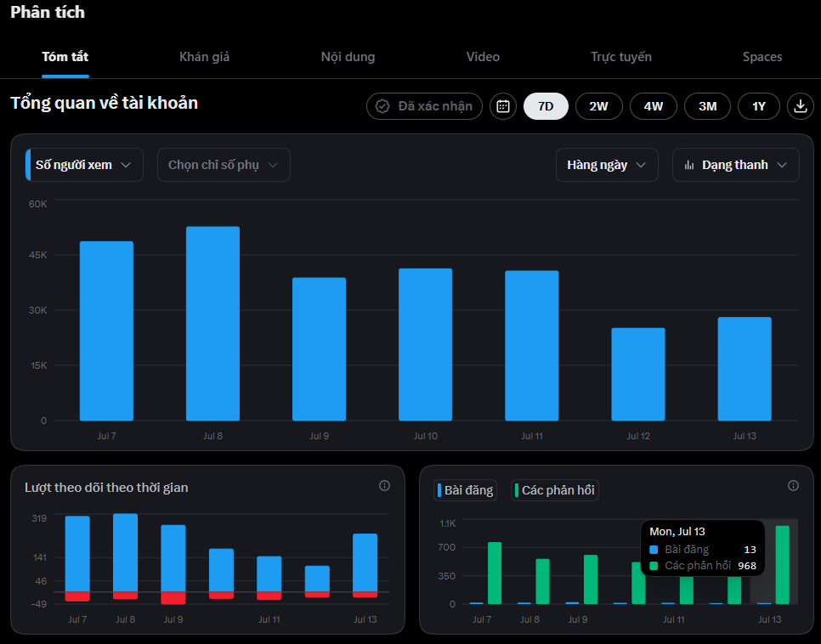Click the Phân tích page title
This screenshot has height=644, width=821.
click(48, 12)
